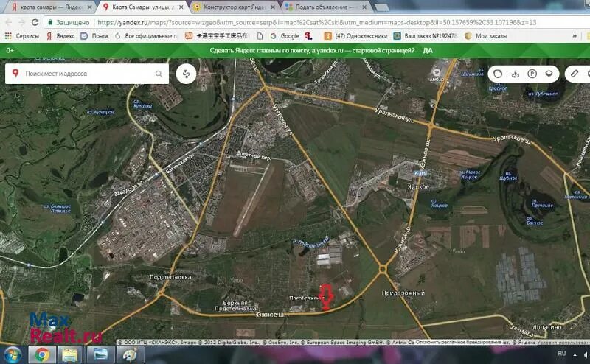
Task: Click the red SL bookmark icon
Action: [x=308, y=35]
